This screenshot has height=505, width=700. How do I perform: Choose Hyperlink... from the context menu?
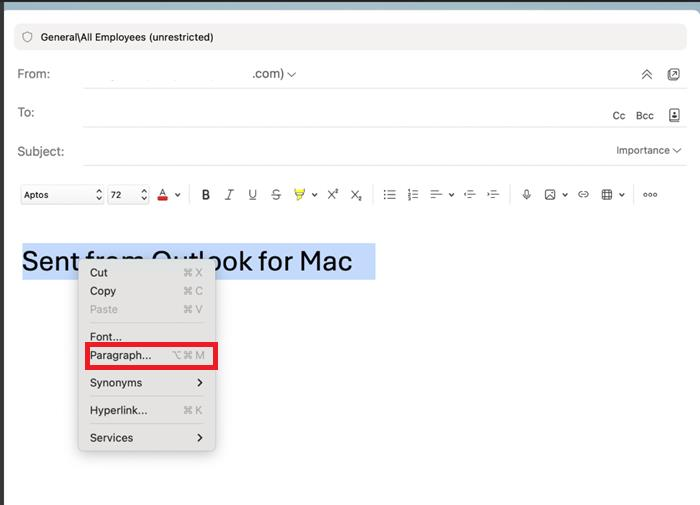(146, 410)
